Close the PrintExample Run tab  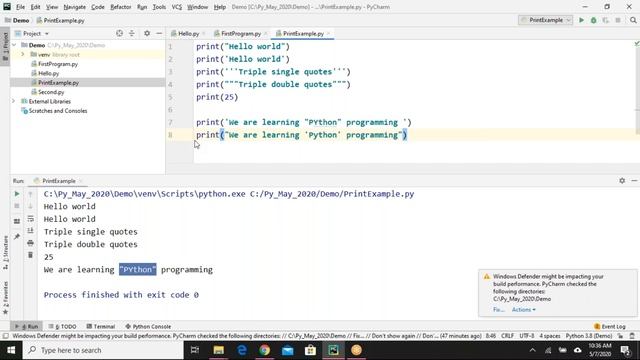pyautogui.click(x=81, y=181)
